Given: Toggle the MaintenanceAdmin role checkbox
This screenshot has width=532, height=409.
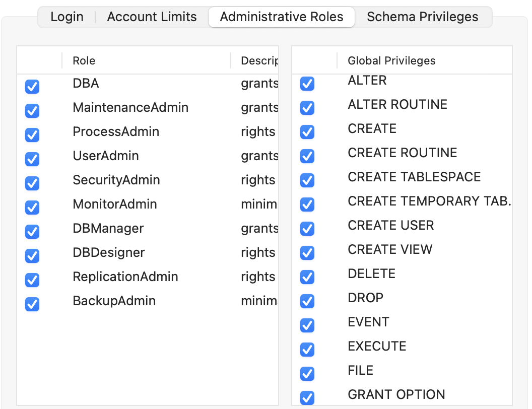Looking at the screenshot, I should point(32,111).
